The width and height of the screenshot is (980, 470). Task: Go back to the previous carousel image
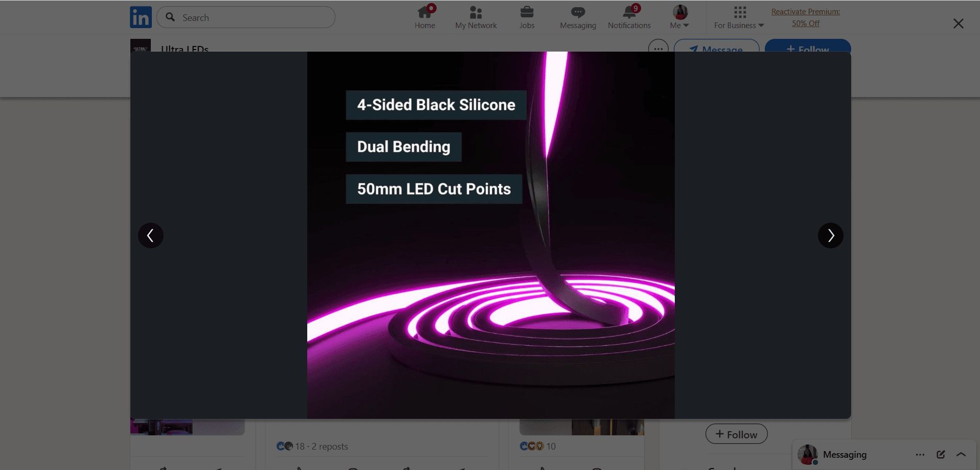(151, 235)
